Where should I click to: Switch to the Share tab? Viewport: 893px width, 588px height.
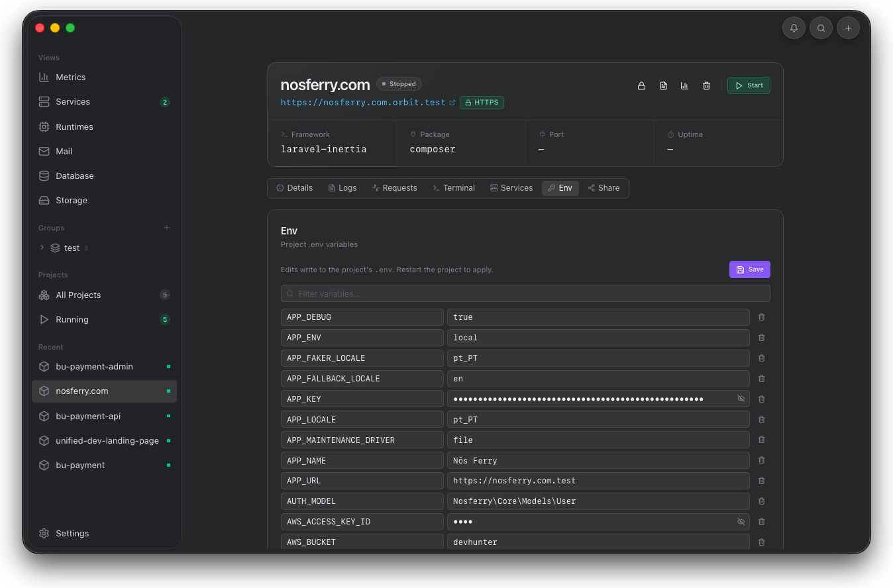[x=604, y=188]
